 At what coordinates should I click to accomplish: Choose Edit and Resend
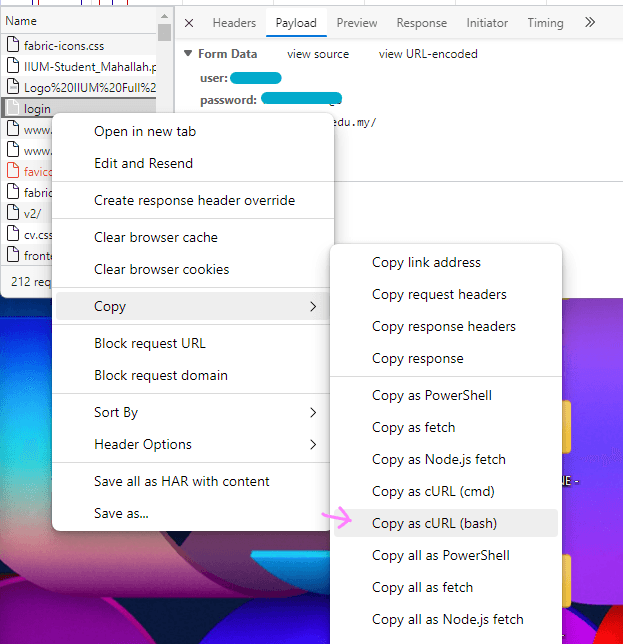pyautogui.click(x=193, y=163)
